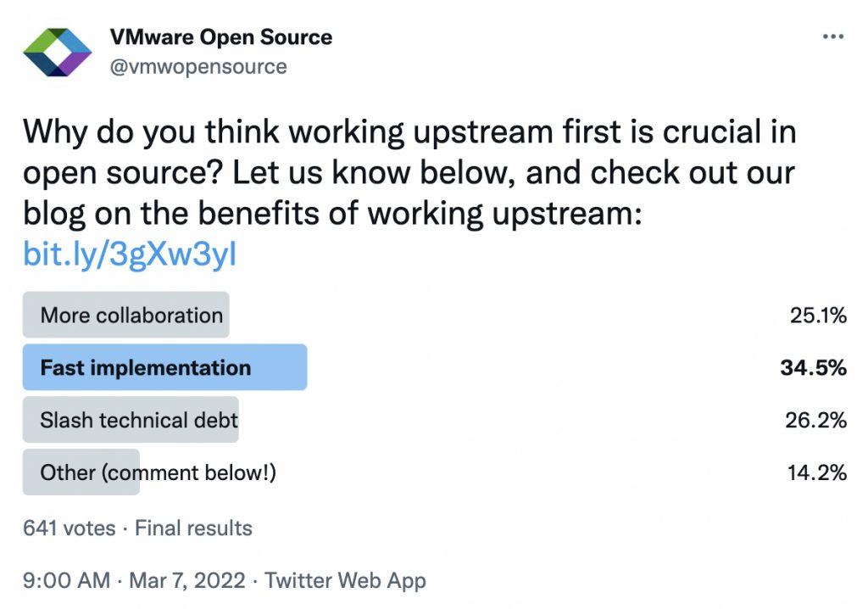
Task: Click the 641 votes count
Action: click(70, 528)
